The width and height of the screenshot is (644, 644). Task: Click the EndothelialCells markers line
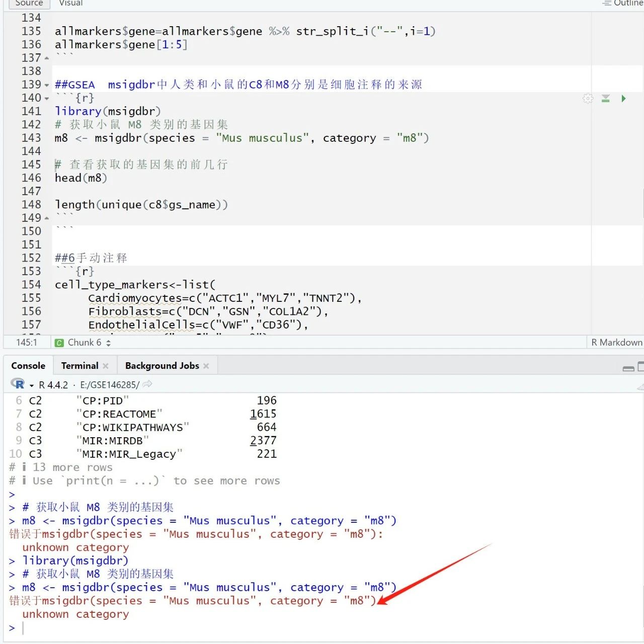point(198,325)
